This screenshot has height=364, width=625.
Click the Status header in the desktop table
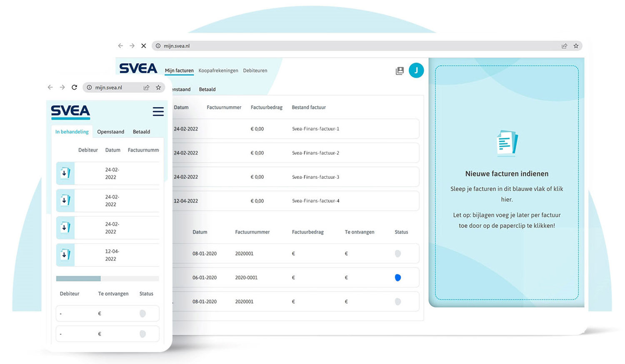401,232
